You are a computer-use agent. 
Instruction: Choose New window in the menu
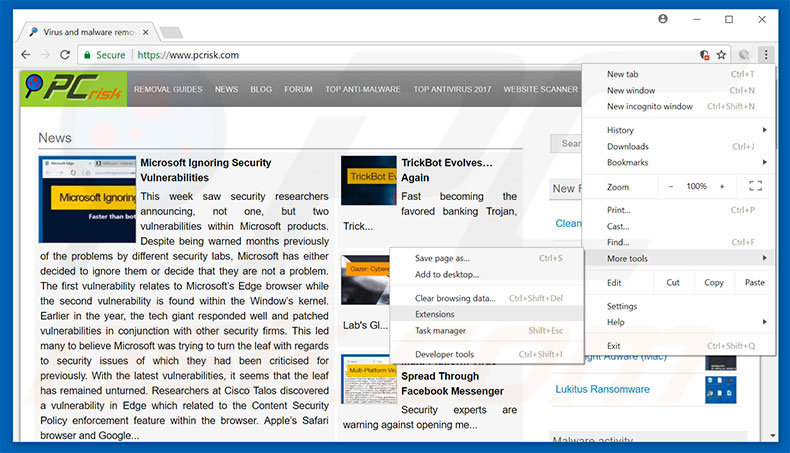coord(679,90)
